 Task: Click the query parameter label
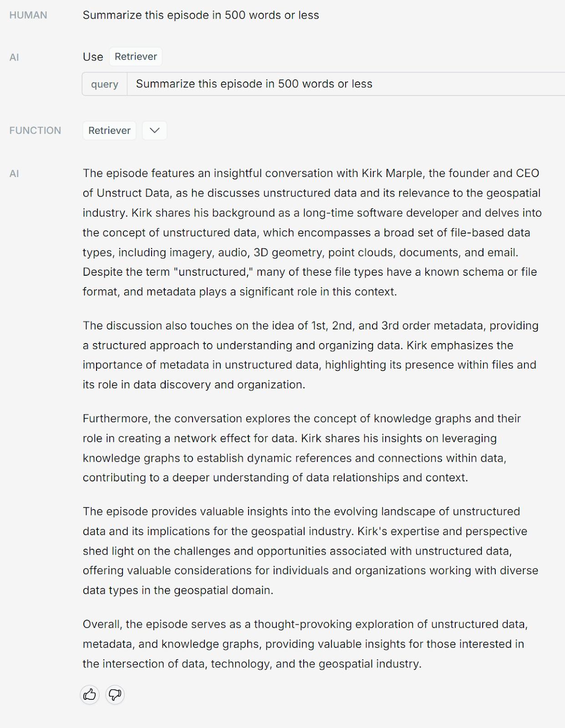pyautogui.click(x=104, y=84)
